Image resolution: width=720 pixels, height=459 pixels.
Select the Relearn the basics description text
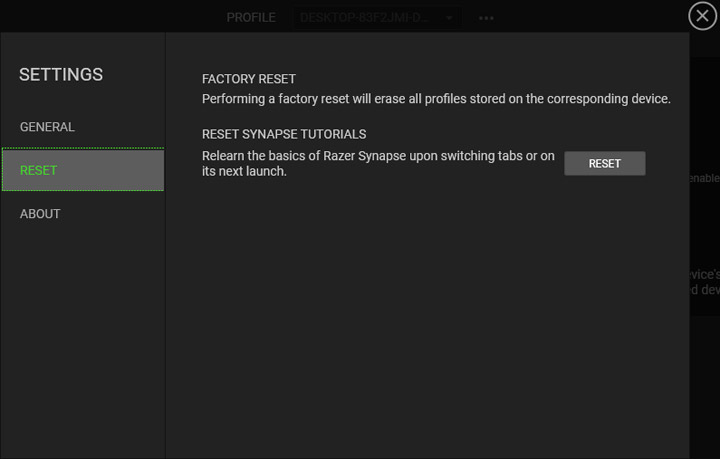point(378,163)
